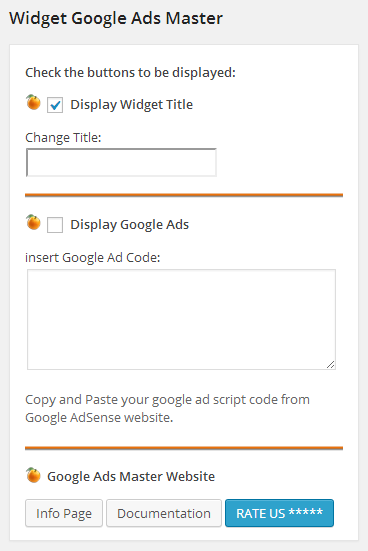Viewport: 368px width, 551px height.
Task: Click the textarea resize grip corner
Action: coord(330,364)
